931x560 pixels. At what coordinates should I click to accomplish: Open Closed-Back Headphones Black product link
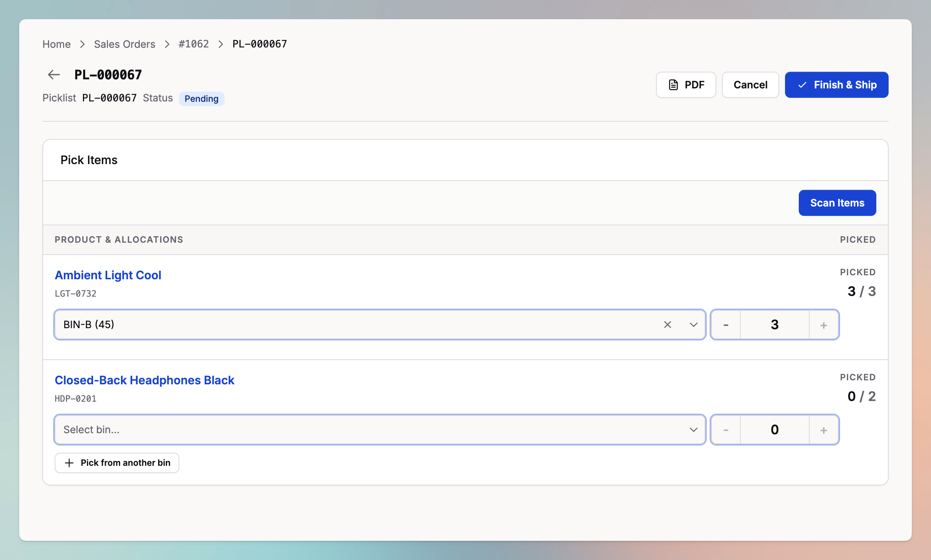click(144, 380)
